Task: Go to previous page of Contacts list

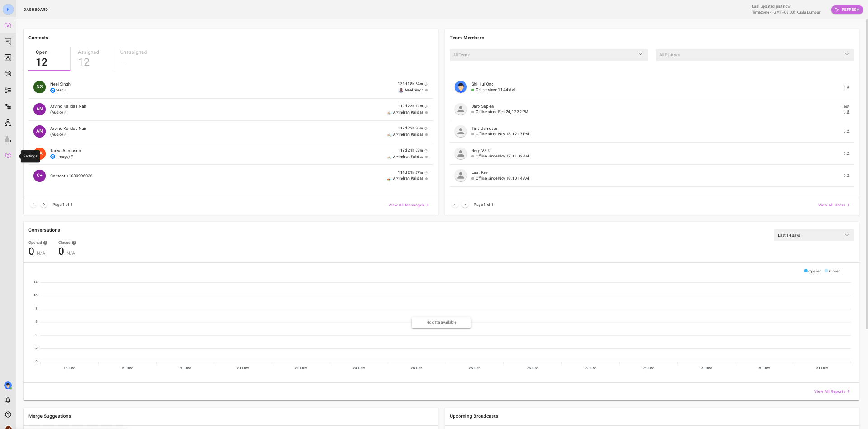Action: click(x=33, y=205)
